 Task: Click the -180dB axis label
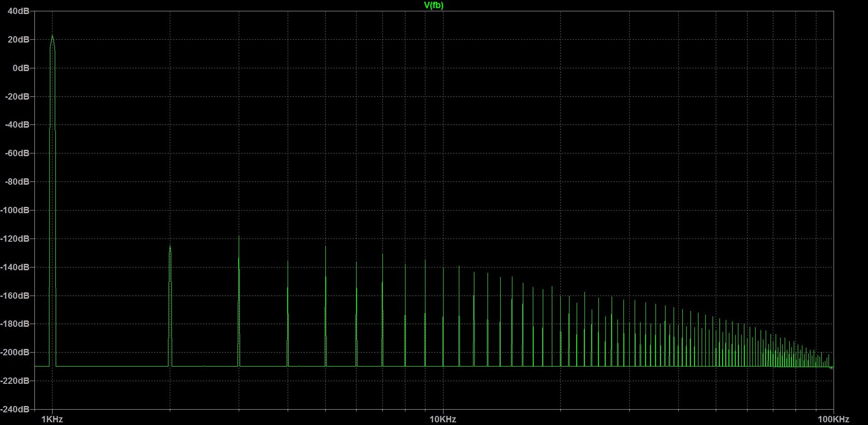(15, 324)
